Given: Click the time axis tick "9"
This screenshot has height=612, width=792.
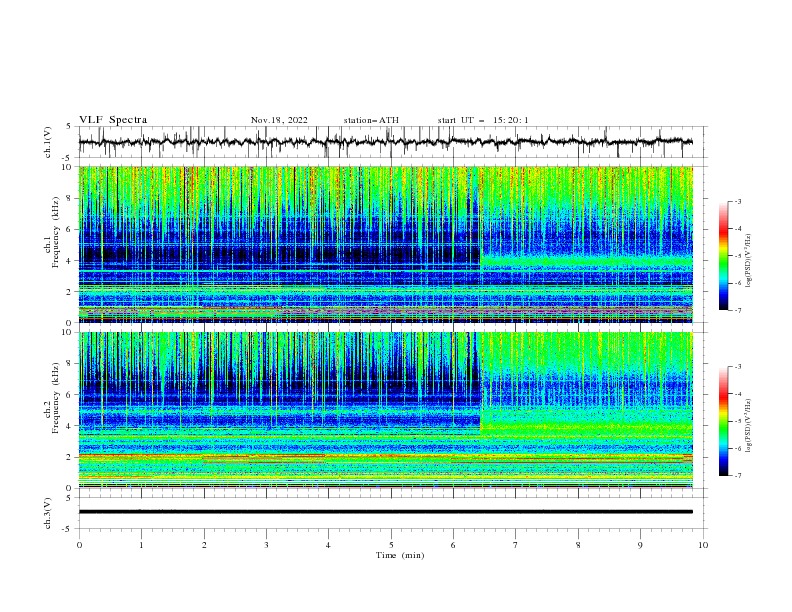Looking at the screenshot, I should point(640,545).
